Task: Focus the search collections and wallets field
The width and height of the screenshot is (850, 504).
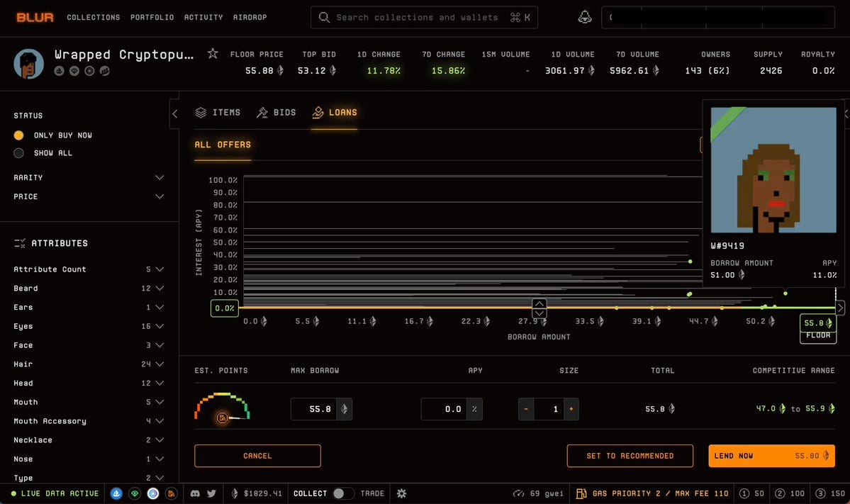Action: pos(424,17)
